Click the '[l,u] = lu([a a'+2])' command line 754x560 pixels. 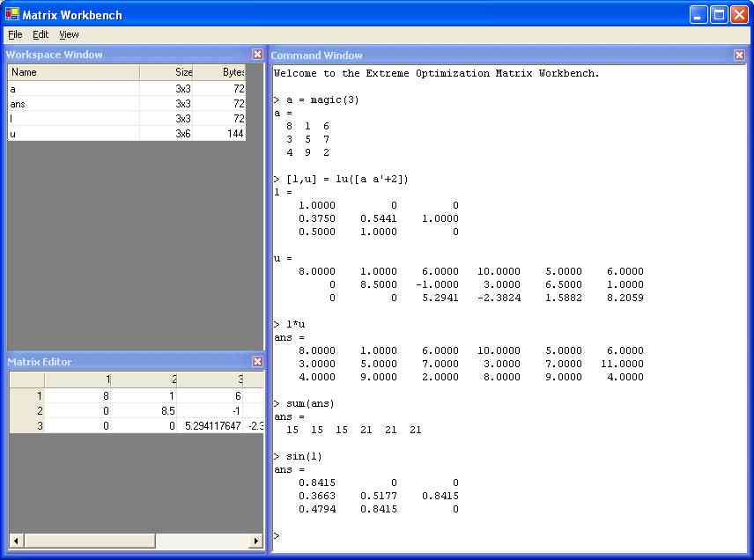(x=347, y=180)
